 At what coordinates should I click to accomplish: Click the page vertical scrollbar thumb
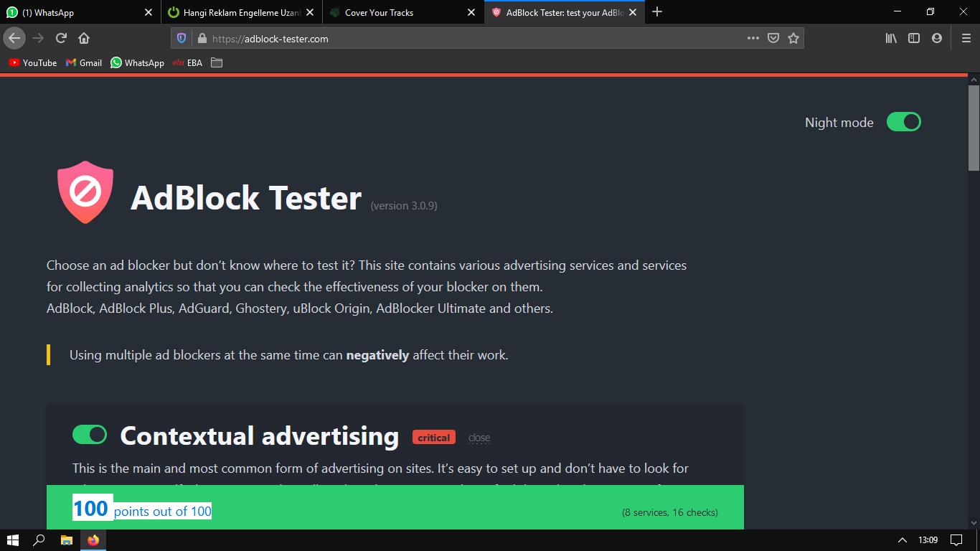pos(974,127)
